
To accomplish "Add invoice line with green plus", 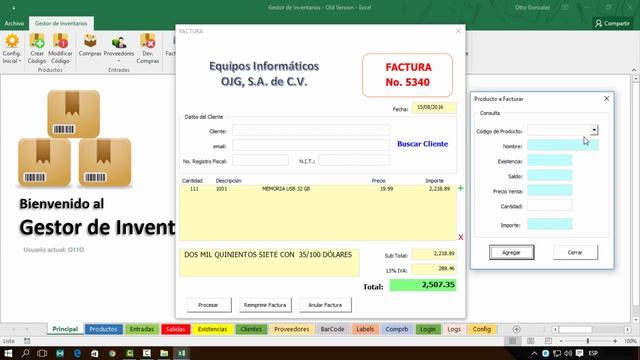I will (460, 188).
